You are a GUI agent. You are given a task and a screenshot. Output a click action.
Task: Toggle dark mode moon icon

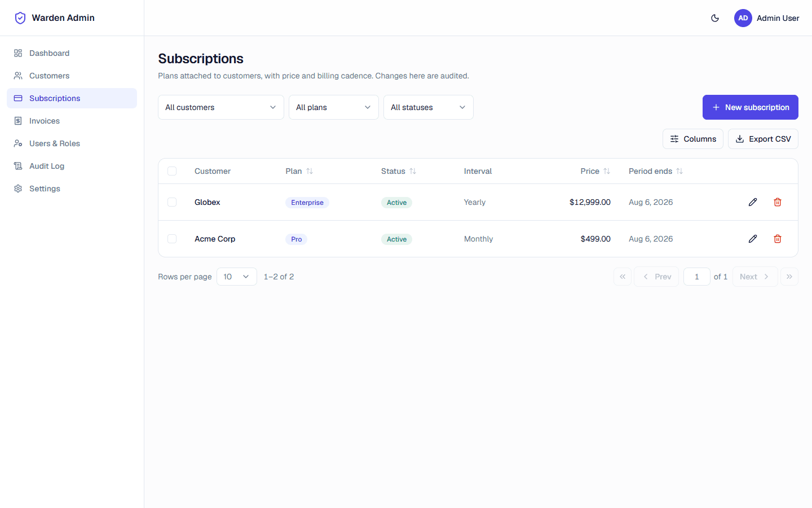[x=715, y=18]
